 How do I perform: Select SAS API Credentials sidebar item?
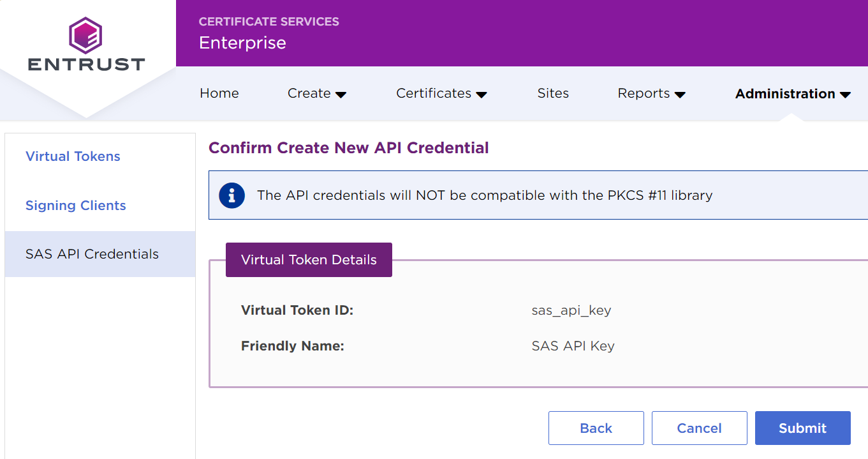click(92, 254)
